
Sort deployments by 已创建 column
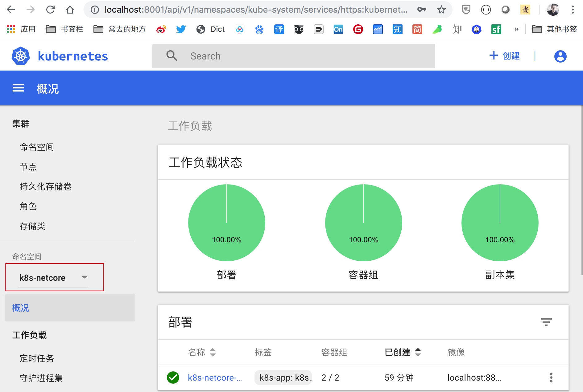pos(403,352)
